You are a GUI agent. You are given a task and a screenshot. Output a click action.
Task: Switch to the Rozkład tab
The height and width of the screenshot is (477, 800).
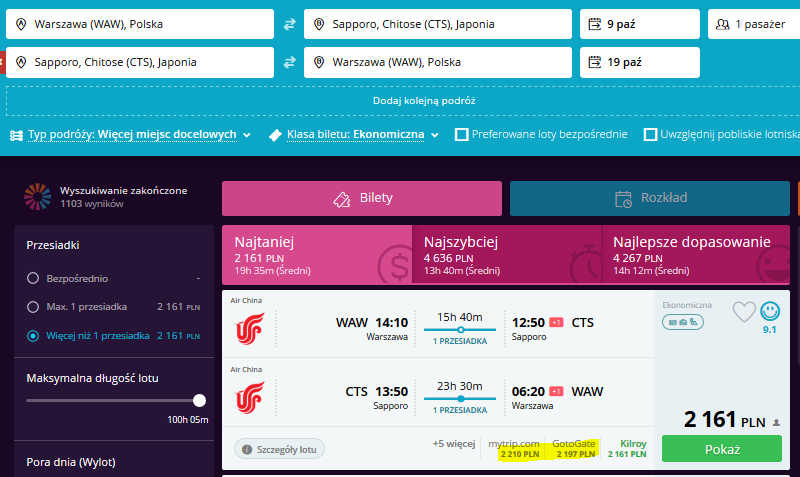tap(649, 198)
